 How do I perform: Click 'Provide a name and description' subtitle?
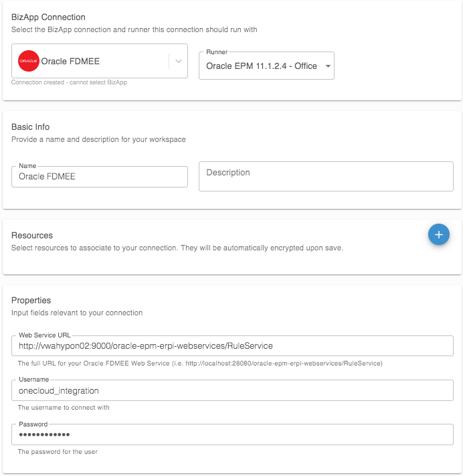[x=98, y=139]
